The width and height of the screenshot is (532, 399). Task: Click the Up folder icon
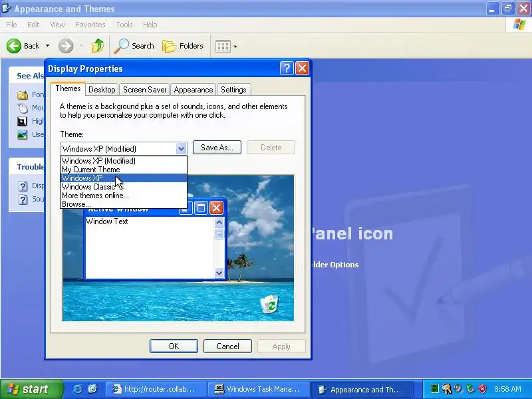coord(98,46)
